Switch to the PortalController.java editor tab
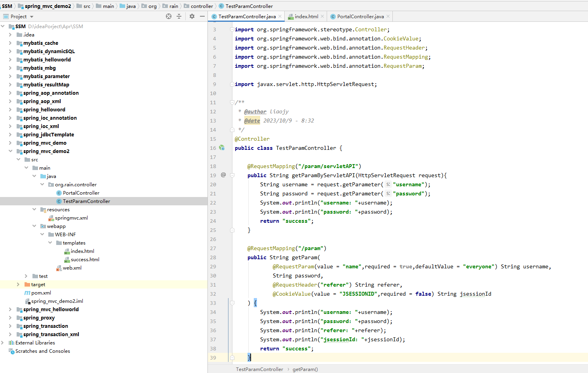This screenshot has width=588, height=373. click(360, 16)
